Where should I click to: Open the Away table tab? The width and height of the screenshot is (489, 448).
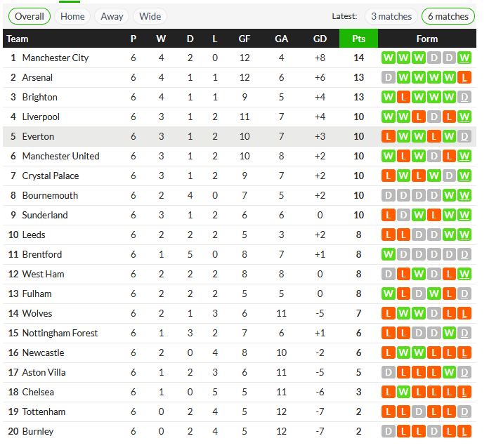point(112,16)
